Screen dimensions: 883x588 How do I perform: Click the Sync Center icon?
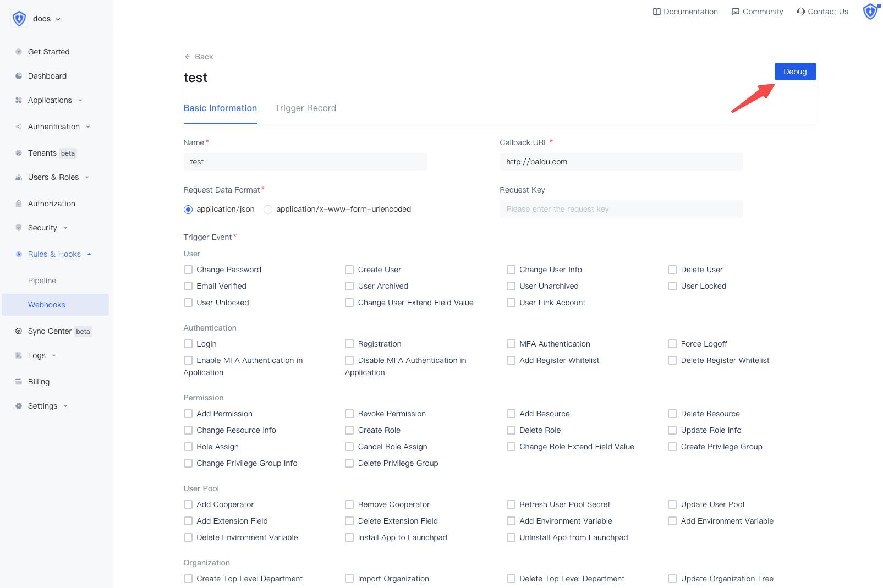(x=19, y=331)
